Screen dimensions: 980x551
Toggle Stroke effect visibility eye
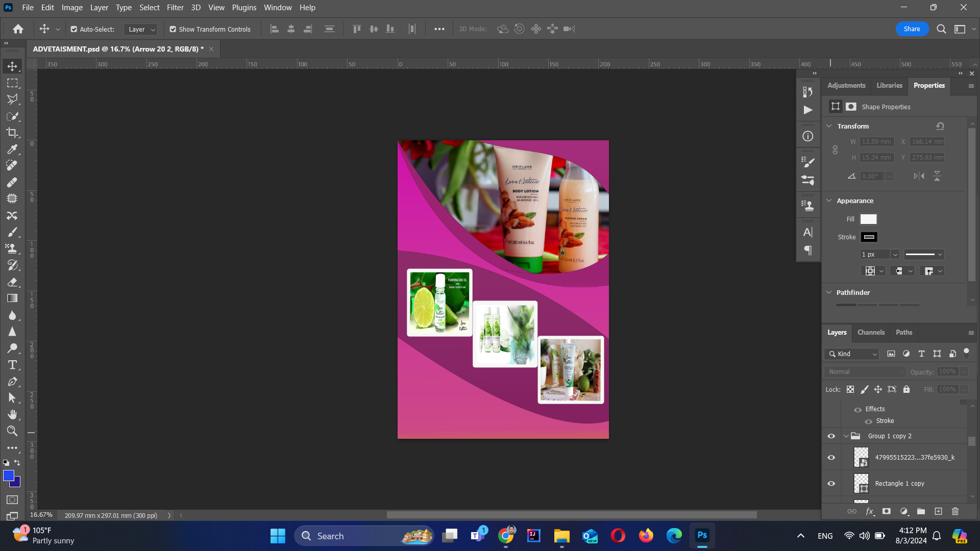point(869,421)
